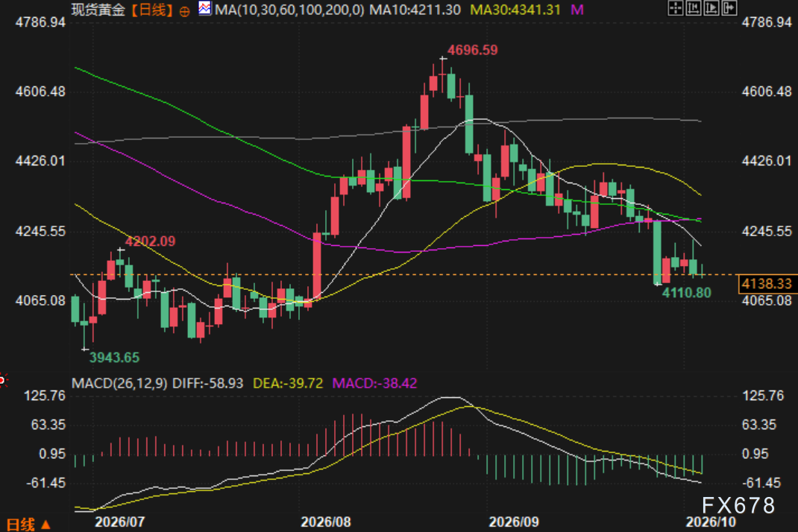798x532 pixels.
Task: Click the MA indicator chart icon
Action: [204, 9]
